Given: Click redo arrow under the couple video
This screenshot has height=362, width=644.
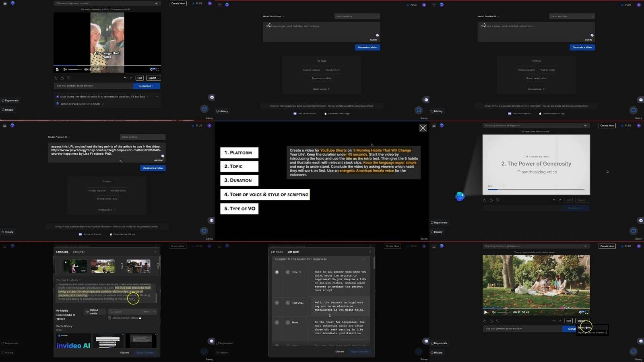Looking at the screenshot, I should click(131, 78).
